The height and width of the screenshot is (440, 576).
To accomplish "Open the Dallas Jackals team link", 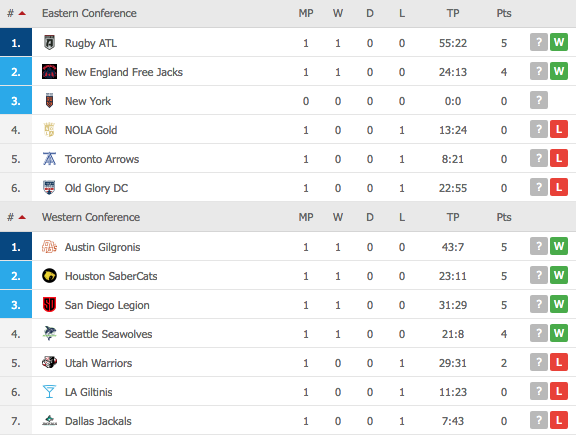I will [x=98, y=421].
